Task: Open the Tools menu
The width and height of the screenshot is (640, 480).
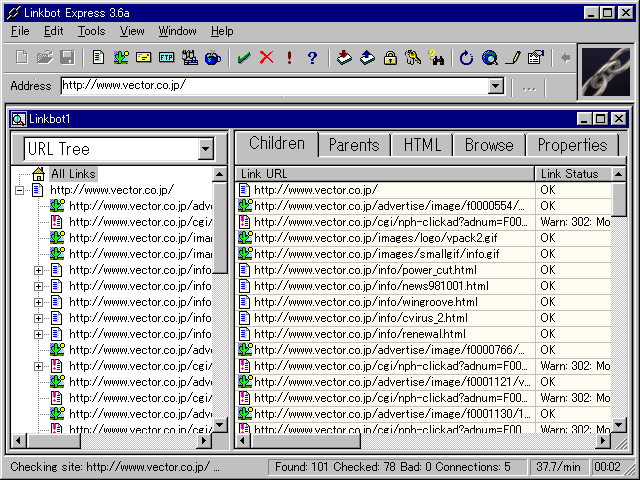Action: pyautogui.click(x=91, y=31)
